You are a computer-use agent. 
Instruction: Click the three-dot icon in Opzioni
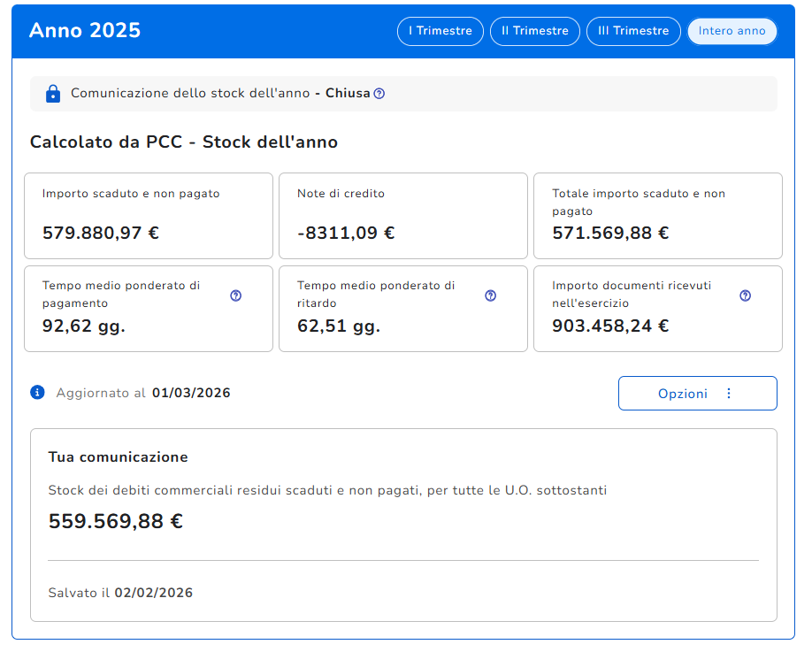[729, 393]
